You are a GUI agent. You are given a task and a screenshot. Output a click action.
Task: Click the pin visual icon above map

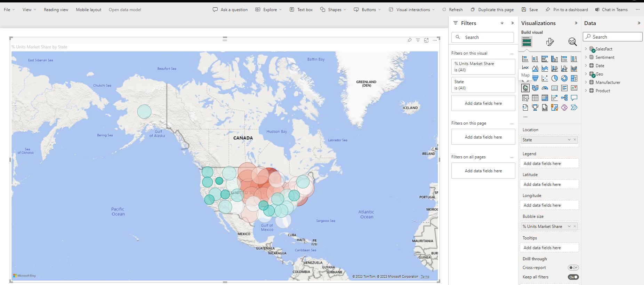(410, 40)
